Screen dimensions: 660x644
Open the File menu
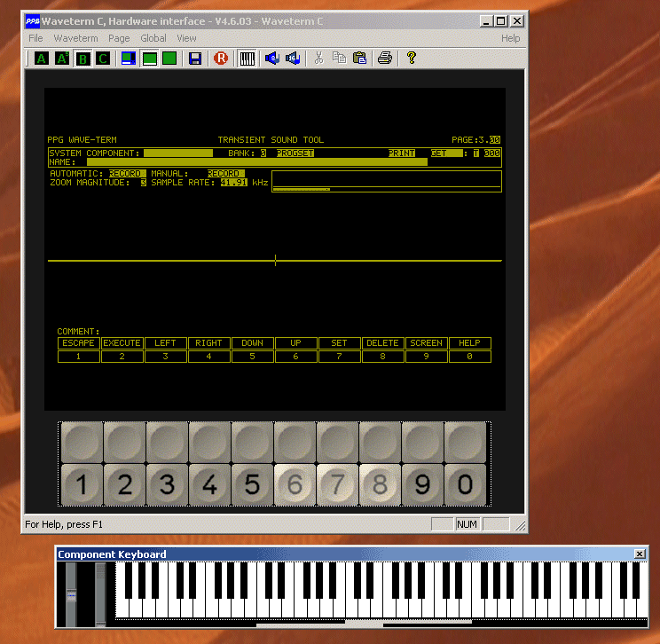(x=35, y=38)
